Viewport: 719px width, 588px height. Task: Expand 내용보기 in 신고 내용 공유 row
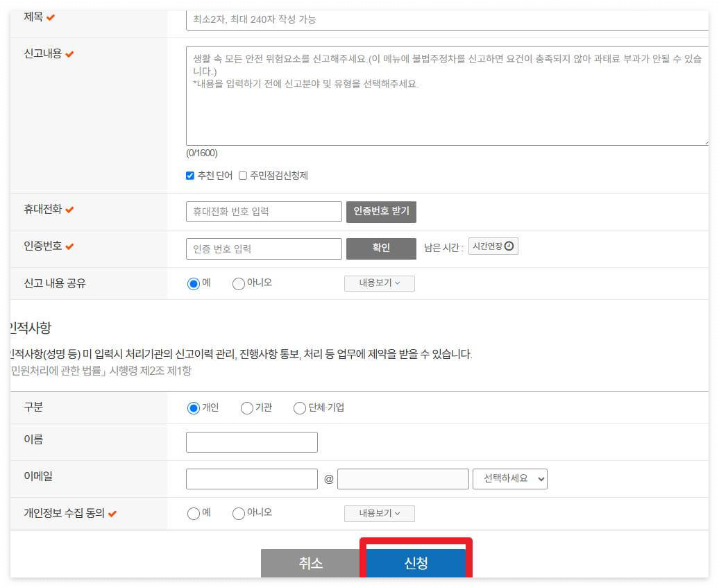click(379, 283)
